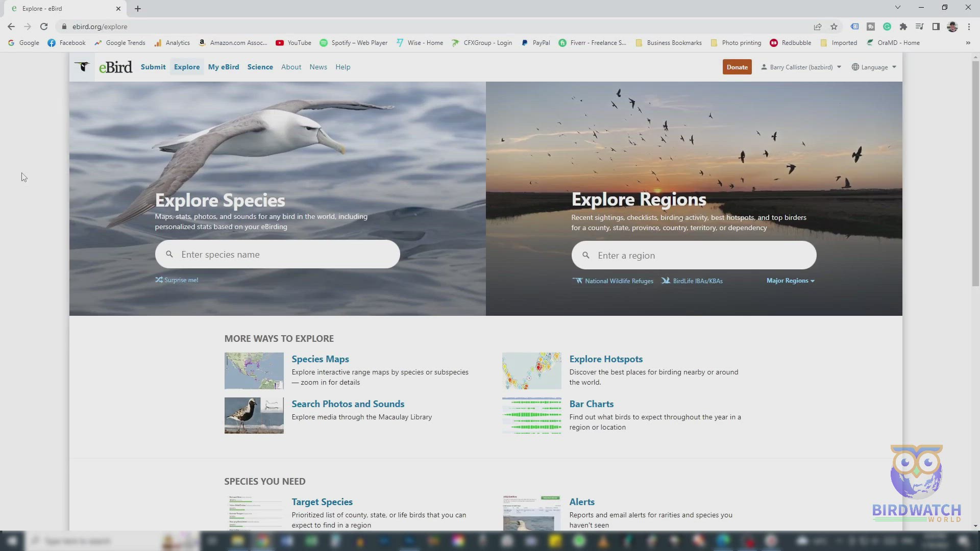Reload the page with the refresh icon
This screenshot has width=980, height=551.
coord(44,27)
